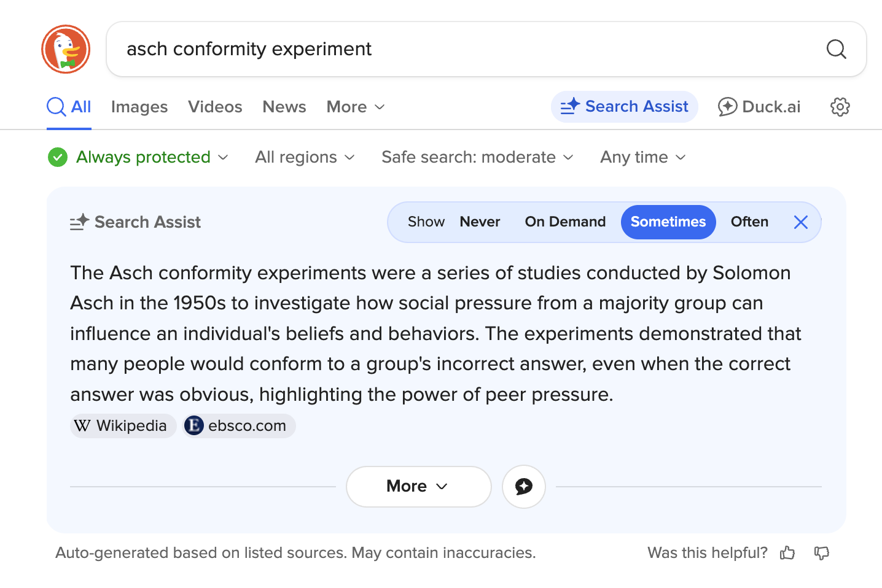Click the magnifying glass search icon
Screen dimensions: 882x588
click(836, 49)
